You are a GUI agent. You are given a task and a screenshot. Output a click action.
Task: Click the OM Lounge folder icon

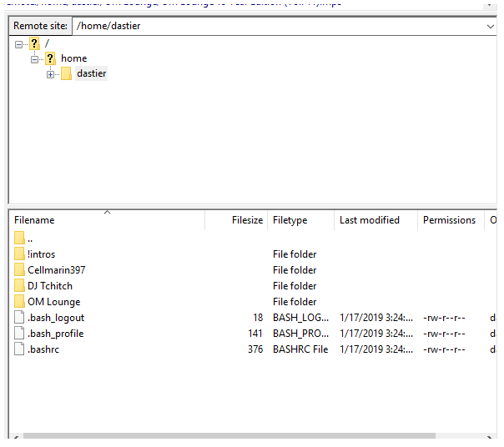click(x=19, y=302)
